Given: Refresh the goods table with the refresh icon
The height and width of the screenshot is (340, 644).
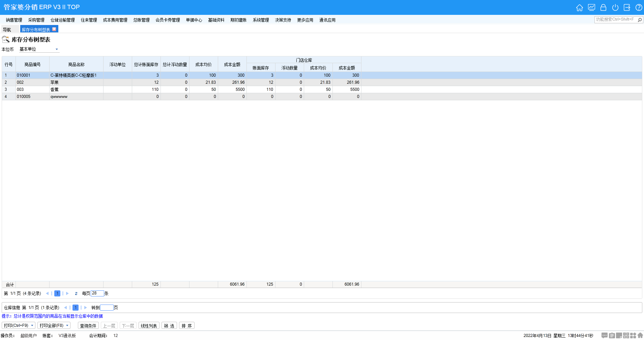Looking at the screenshot, I should [x=76, y=293].
